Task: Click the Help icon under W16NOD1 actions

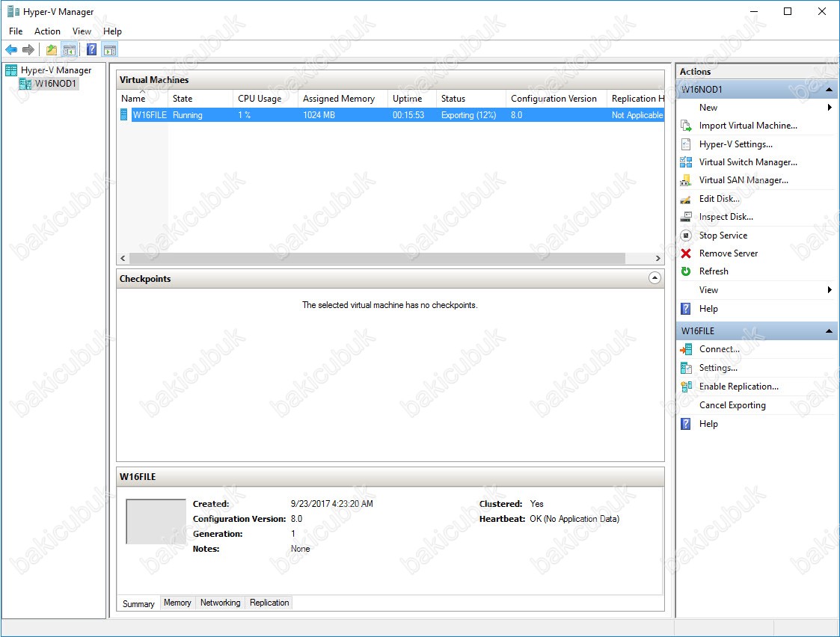Action: (686, 309)
